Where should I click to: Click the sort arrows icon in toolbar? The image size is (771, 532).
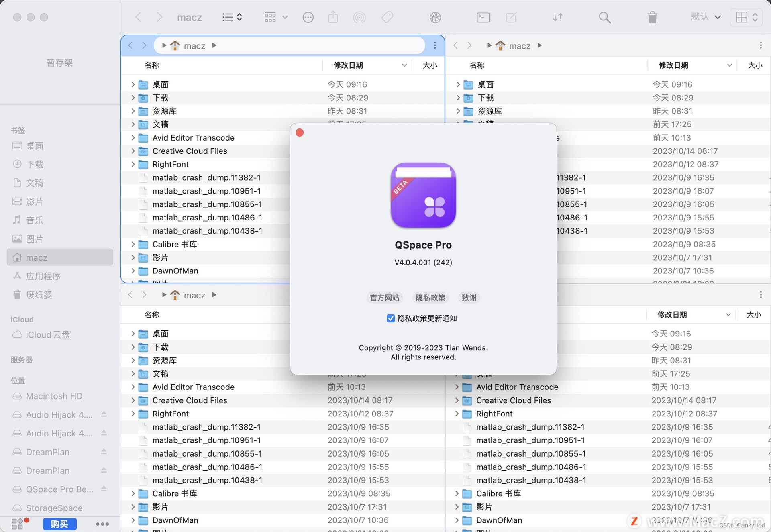[x=558, y=17]
